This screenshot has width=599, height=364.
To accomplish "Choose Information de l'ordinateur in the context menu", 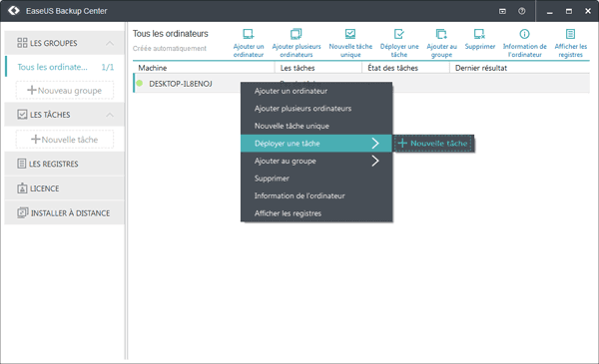I will pos(316,195).
